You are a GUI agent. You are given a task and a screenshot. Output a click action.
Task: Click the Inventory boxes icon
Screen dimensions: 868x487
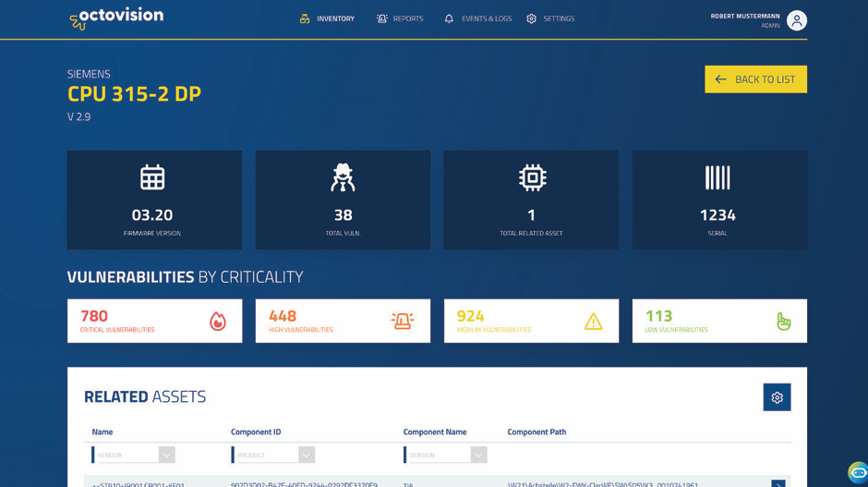tap(305, 18)
